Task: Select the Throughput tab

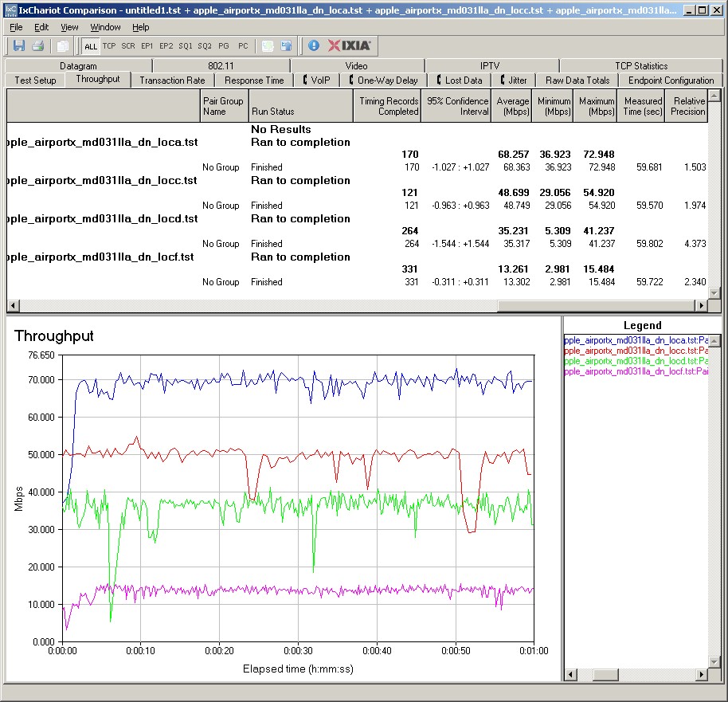Action: tap(98, 79)
